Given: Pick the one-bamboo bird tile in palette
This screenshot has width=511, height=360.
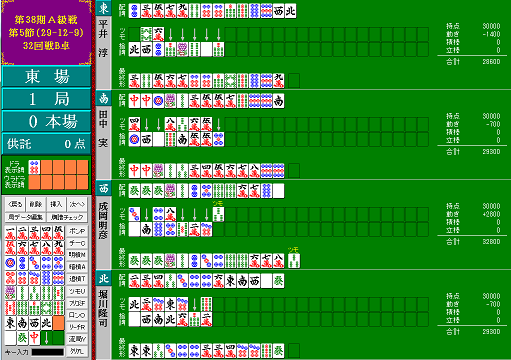Looking at the screenshot, I should pyautogui.click(x=10, y=293).
